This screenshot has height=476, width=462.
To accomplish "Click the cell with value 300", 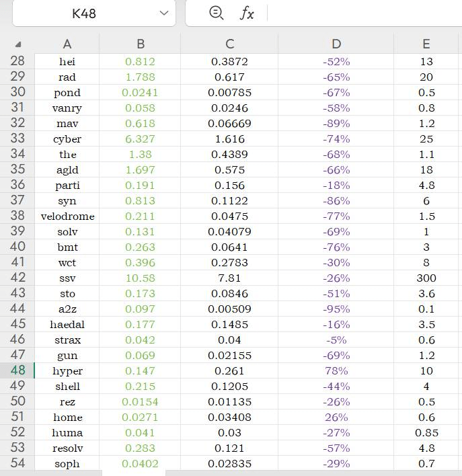I will click(426, 278).
